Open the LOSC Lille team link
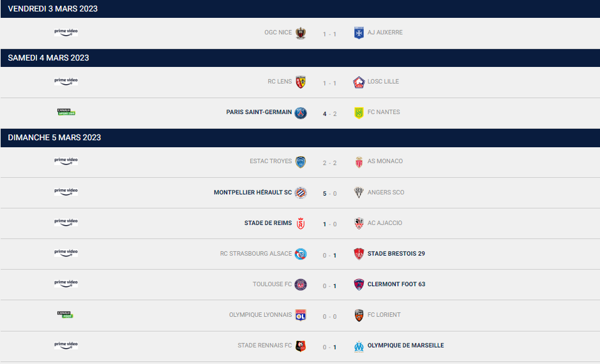 (384, 82)
